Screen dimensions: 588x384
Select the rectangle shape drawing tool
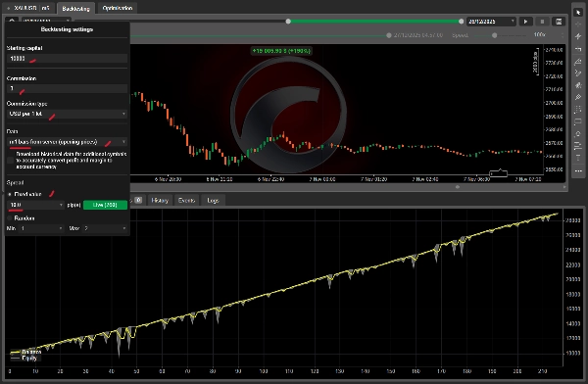(x=578, y=121)
